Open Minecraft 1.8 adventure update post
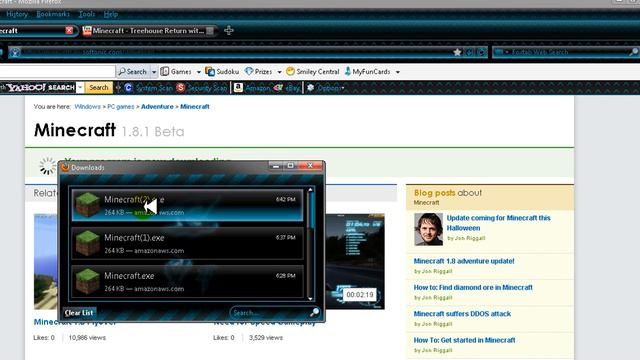 coord(464,261)
